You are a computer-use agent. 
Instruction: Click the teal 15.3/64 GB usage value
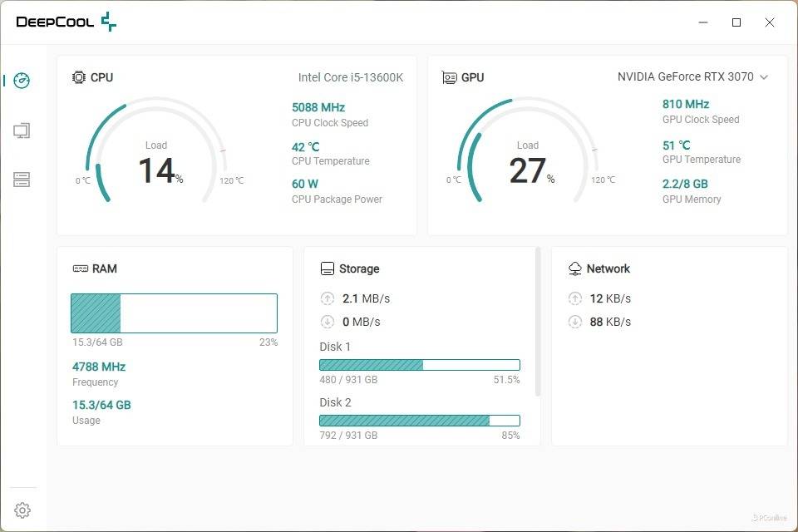pos(101,406)
